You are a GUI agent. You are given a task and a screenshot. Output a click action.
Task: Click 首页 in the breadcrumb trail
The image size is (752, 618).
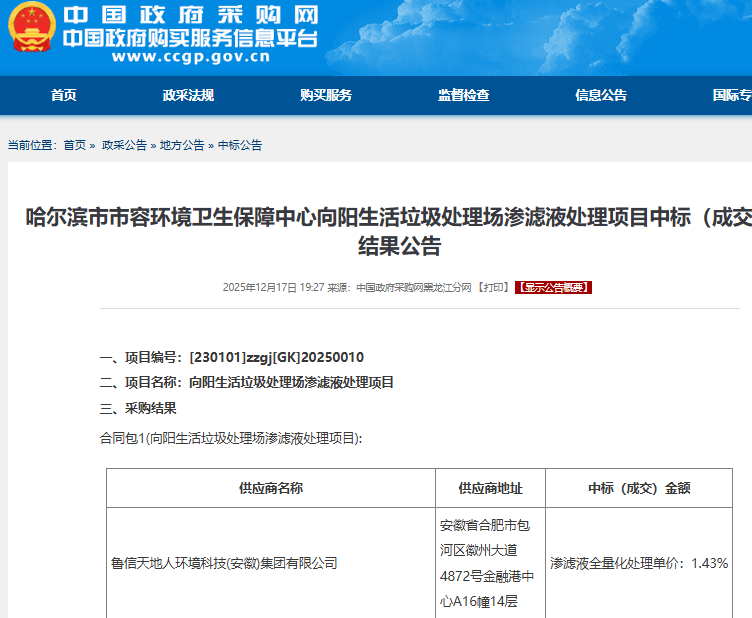[x=75, y=145]
